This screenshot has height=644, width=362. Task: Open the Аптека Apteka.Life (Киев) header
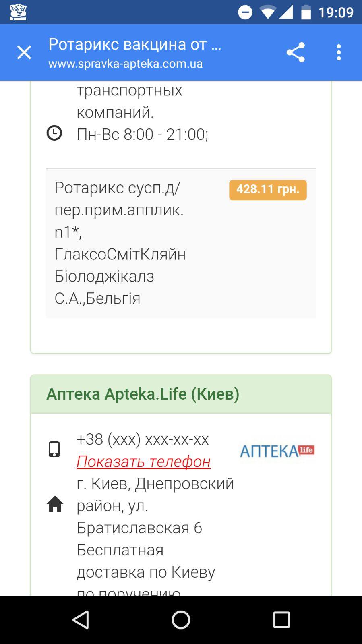tap(143, 394)
